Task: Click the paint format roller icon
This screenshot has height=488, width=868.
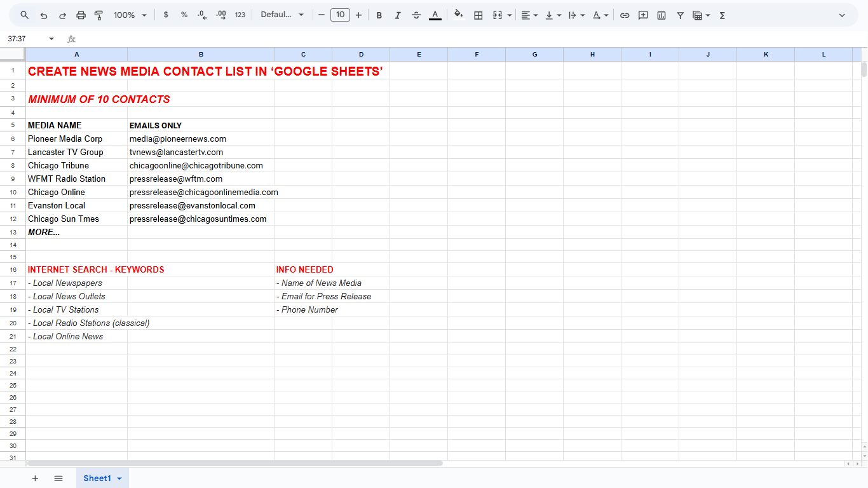Action: (x=98, y=15)
